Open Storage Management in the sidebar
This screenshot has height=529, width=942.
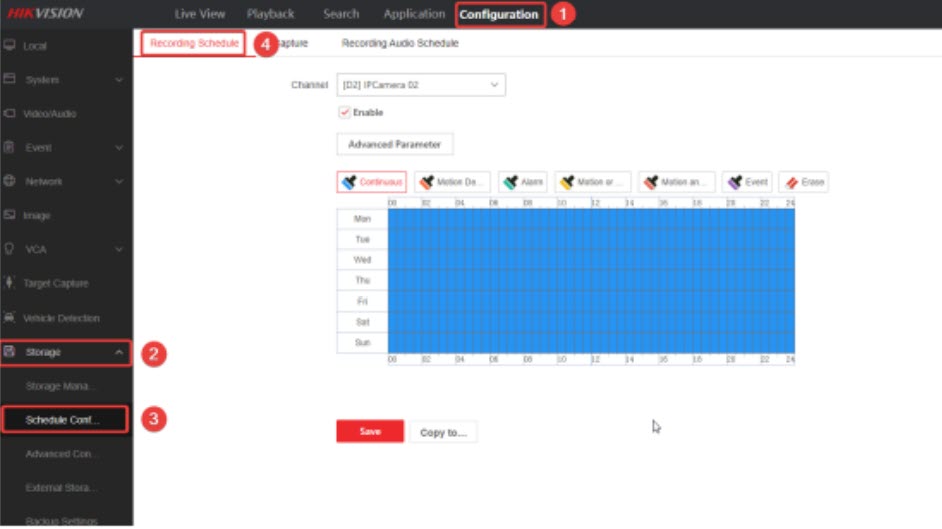tap(63, 386)
